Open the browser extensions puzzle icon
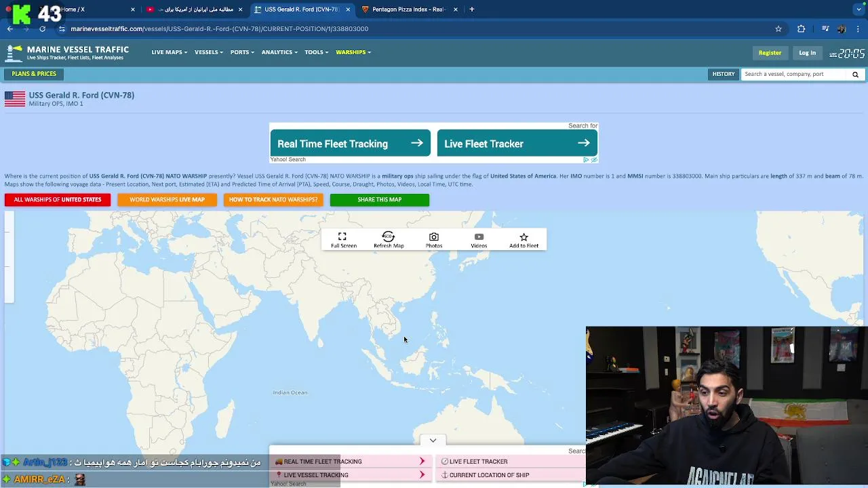868x488 pixels. [801, 29]
